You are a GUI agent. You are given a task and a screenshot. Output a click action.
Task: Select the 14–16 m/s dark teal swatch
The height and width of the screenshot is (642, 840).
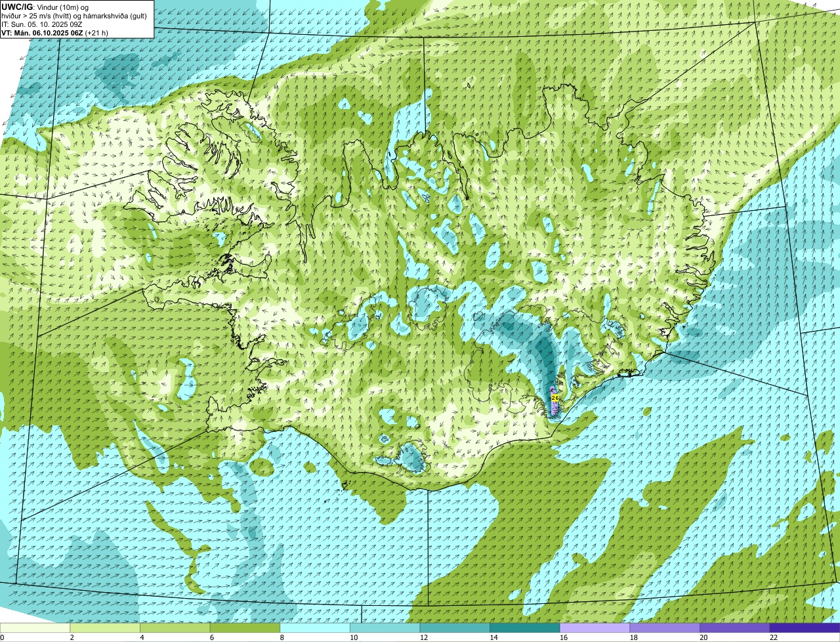pos(525,628)
